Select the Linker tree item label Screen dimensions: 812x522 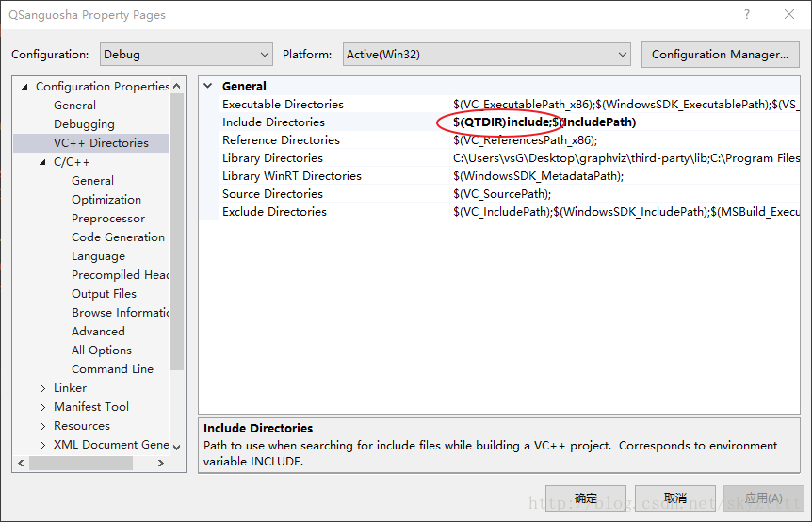[70, 388]
